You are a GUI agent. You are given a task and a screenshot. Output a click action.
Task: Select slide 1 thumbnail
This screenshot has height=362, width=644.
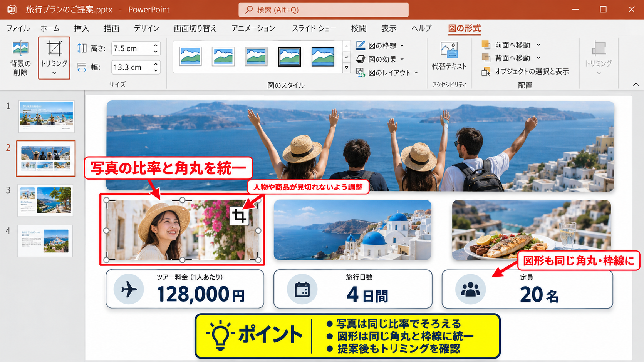pos(46,117)
